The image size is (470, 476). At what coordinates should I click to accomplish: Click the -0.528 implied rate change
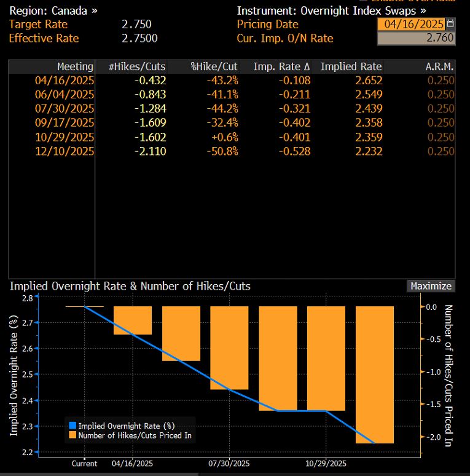tap(295, 151)
